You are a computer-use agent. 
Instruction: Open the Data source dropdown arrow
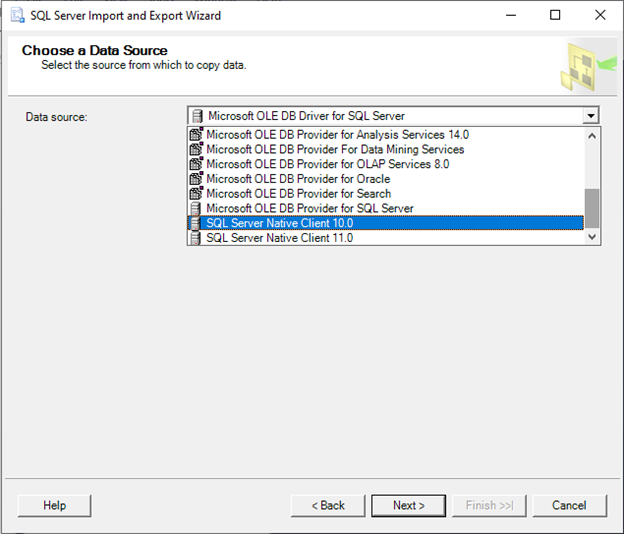coord(591,116)
